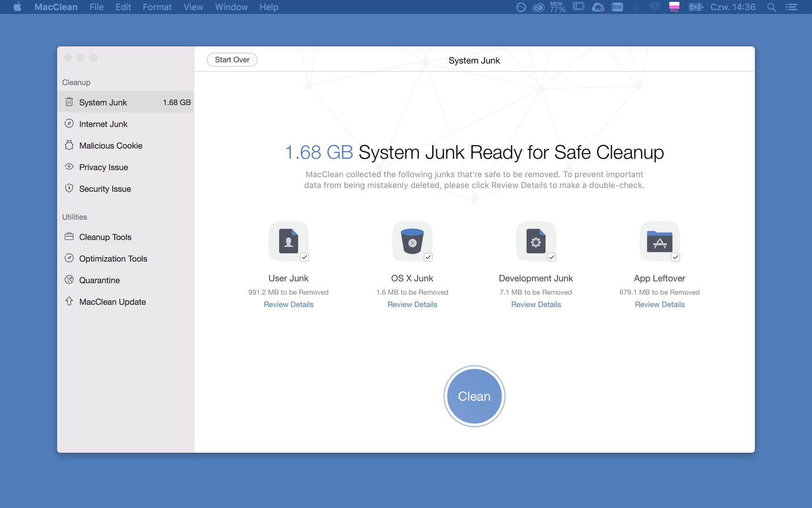Viewport: 812px width, 508px height.
Task: Click the battery charging status icon
Action: [x=696, y=7]
